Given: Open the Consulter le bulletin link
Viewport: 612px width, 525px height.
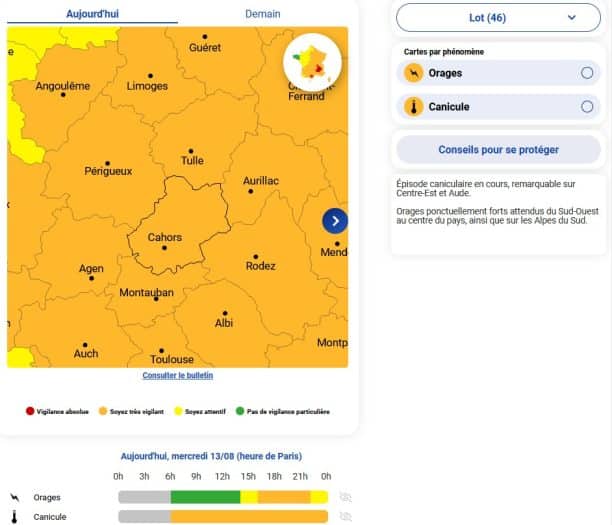Looking at the screenshot, I should tap(178, 376).
